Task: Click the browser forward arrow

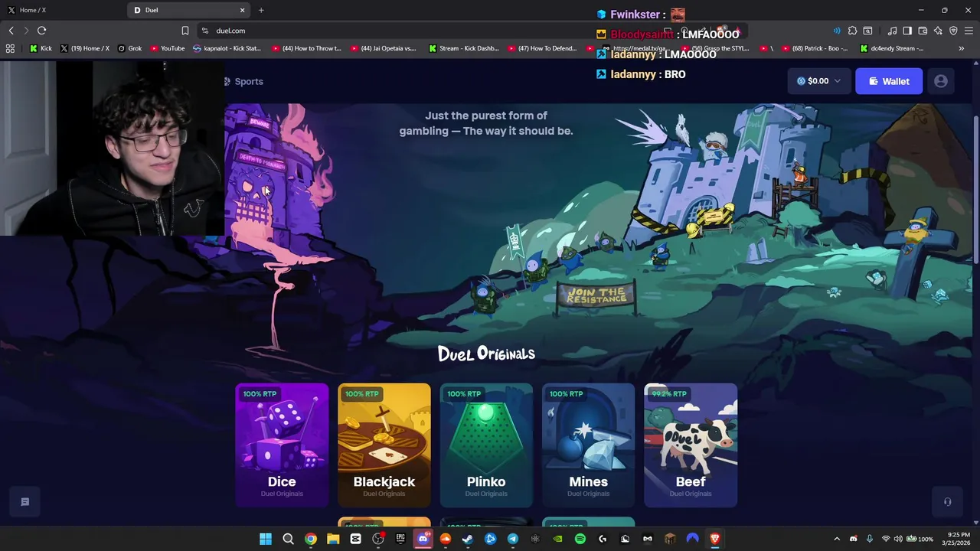Action: pos(26,31)
